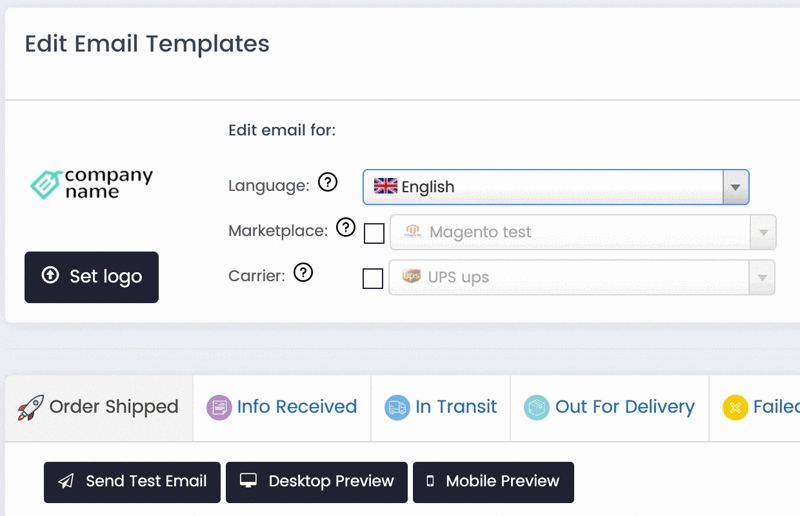Screen dimensions: 800x516
Task: Click the Carrier help question mark icon
Action: coord(303,272)
